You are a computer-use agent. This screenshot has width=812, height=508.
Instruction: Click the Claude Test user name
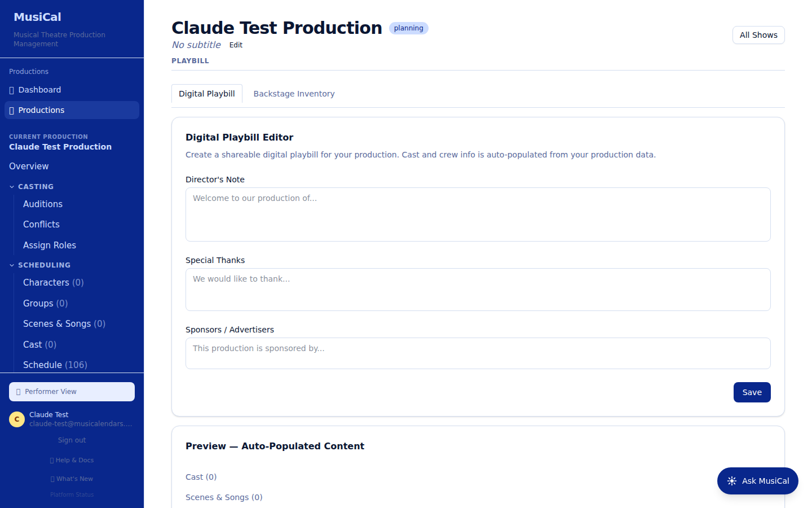point(48,415)
